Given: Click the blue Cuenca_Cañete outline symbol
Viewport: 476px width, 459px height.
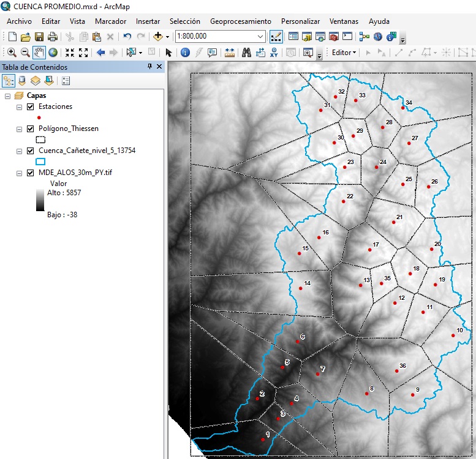Looking at the screenshot, I should 40,162.
